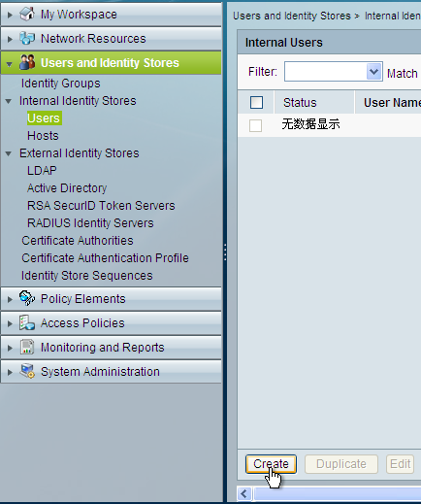Image resolution: width=421 pixels, height=504 pixels.
Task: Click the Monitoring and Reports chart icon
Action: (27, 347)
